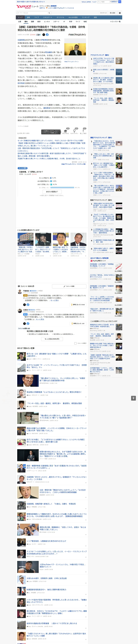Switch to スポーツ category tab
This screenshot has height=644, width=138.
tap(56, 21)
